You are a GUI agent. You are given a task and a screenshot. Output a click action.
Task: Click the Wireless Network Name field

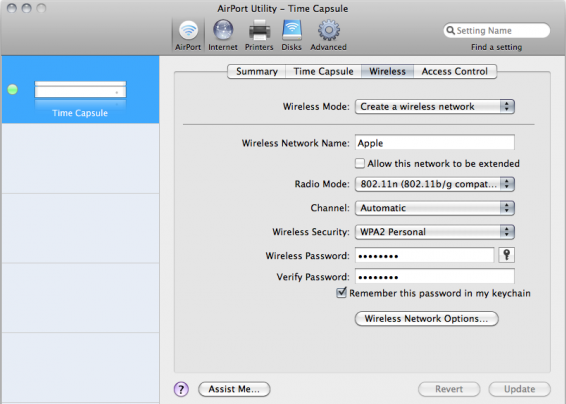click(435, 143)
